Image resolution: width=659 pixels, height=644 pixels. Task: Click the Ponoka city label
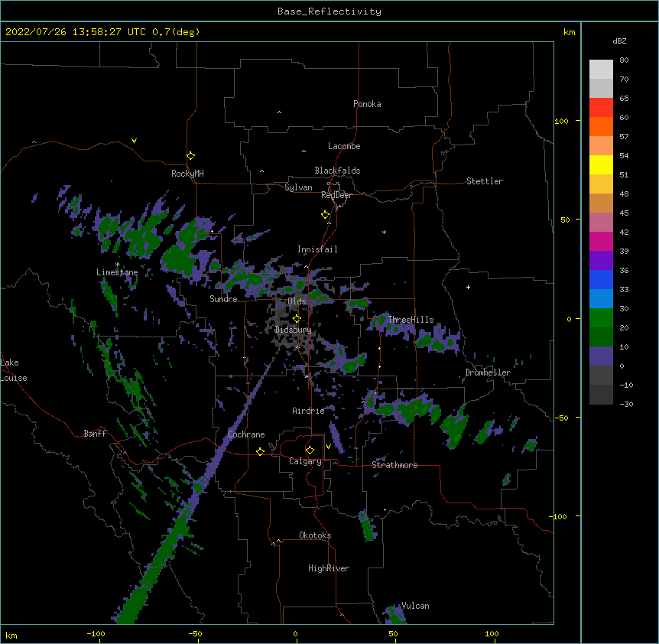coord(367,104)
